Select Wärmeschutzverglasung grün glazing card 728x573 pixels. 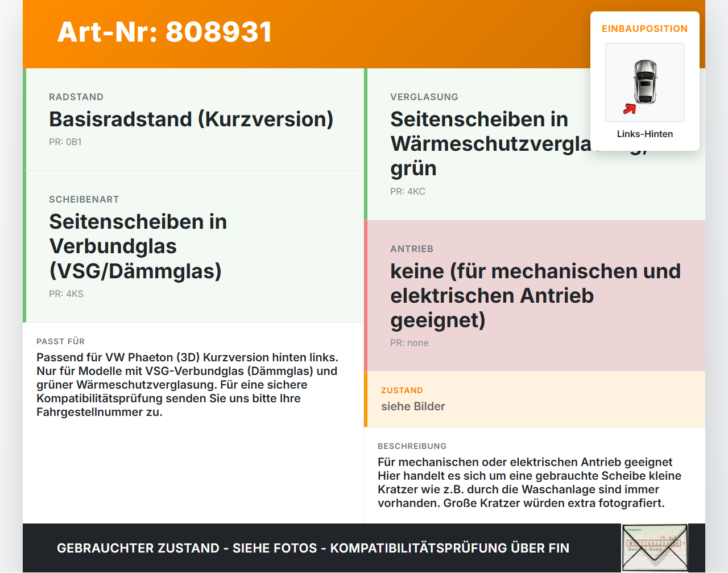[x=535, y=144]
